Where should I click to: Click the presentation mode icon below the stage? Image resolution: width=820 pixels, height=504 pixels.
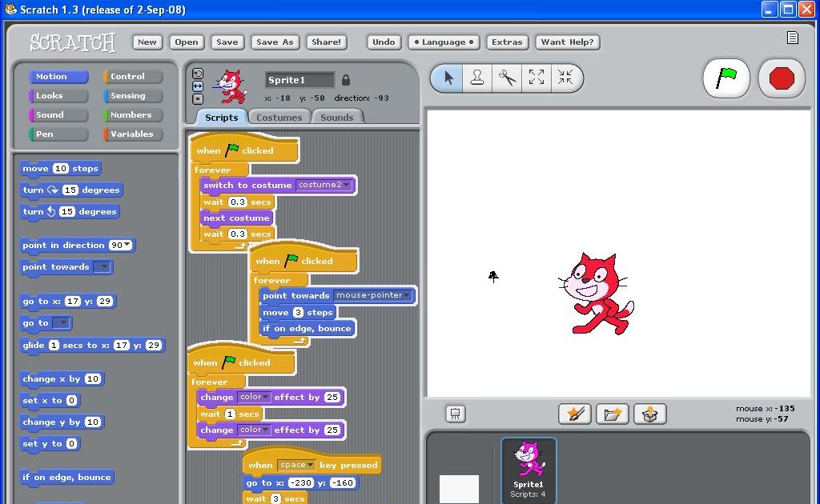tap(455, 414)
